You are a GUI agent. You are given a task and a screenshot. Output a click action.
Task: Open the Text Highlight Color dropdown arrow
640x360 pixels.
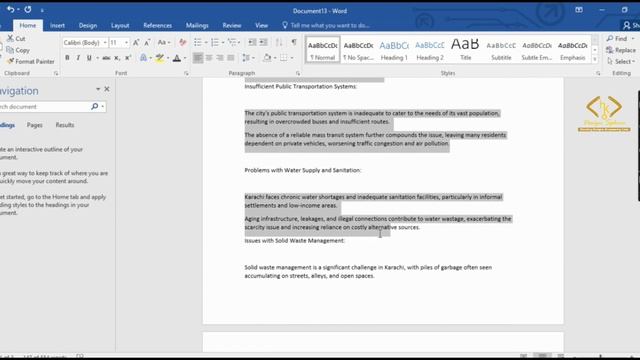pos(167,58)
